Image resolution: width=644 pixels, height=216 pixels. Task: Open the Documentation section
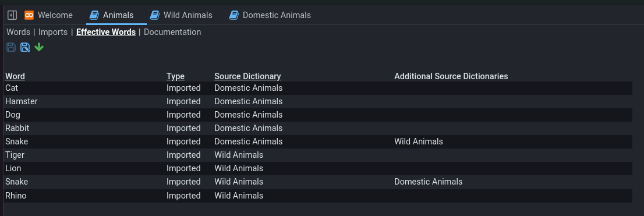click(x=172, y=32)
